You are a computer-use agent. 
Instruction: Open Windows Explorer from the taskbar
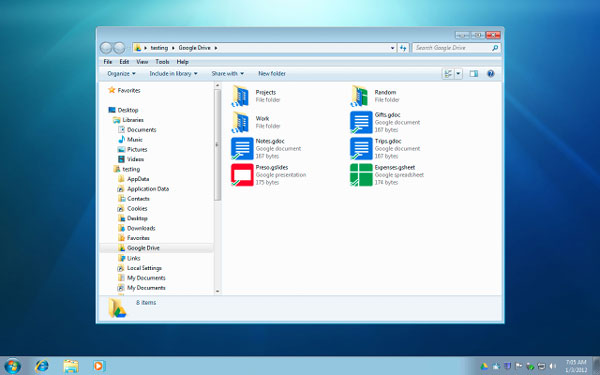[x=71, y=366]
